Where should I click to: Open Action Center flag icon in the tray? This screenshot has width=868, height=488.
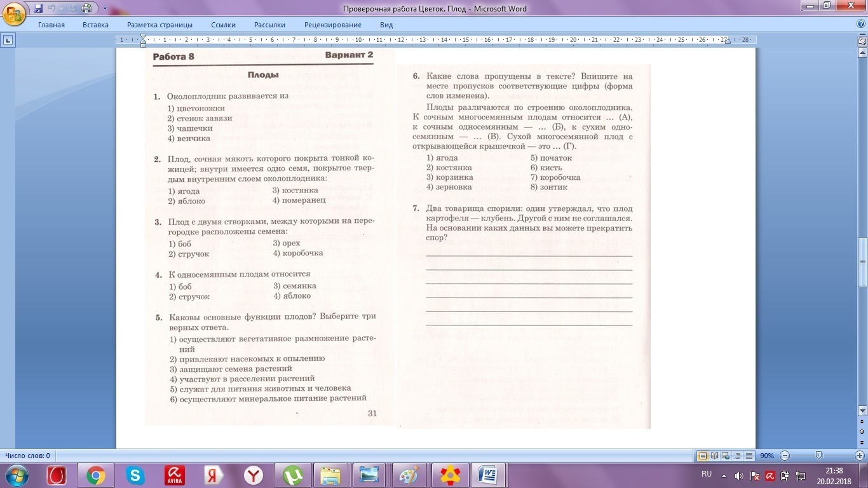[755, 475]
